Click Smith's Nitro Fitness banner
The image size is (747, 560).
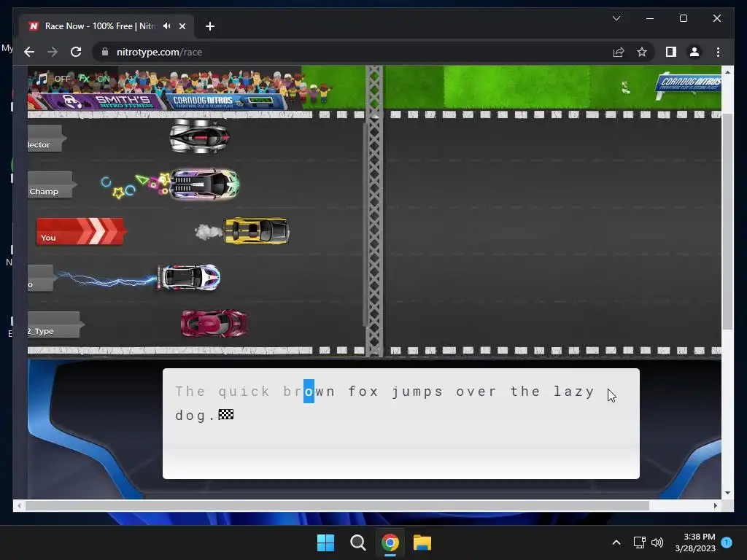pos(105,101)
